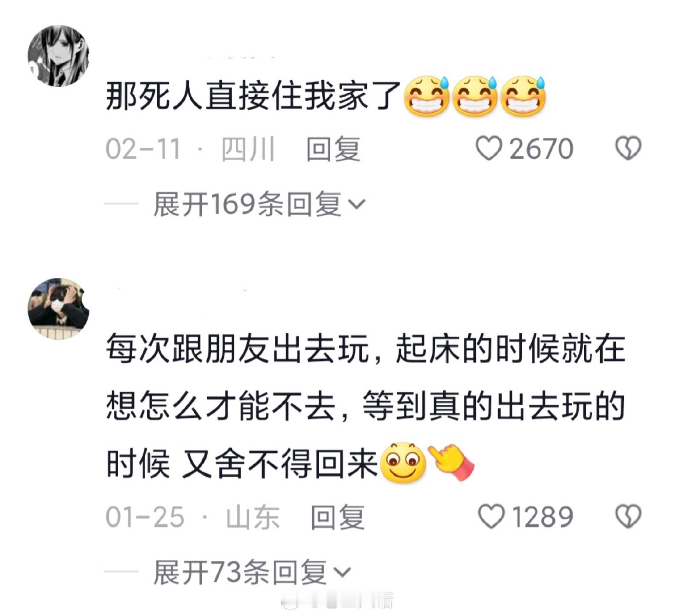Reply to the 山东 comment via 回复

click(337, 517)
